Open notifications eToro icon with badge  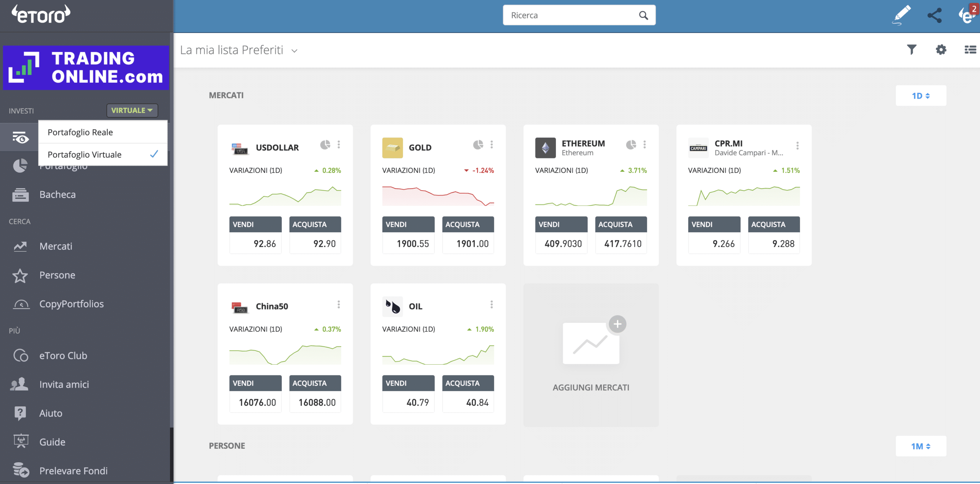tap(968, 15)
